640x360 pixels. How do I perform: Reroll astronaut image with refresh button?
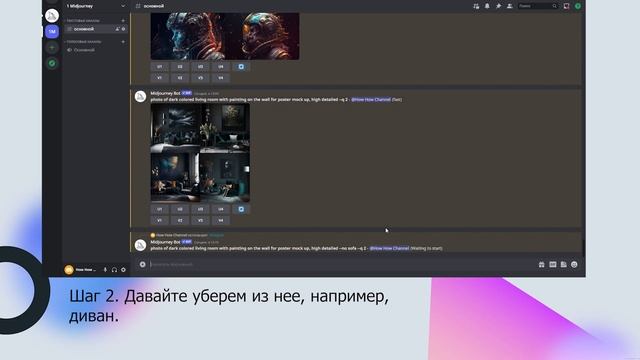point(241,67)
